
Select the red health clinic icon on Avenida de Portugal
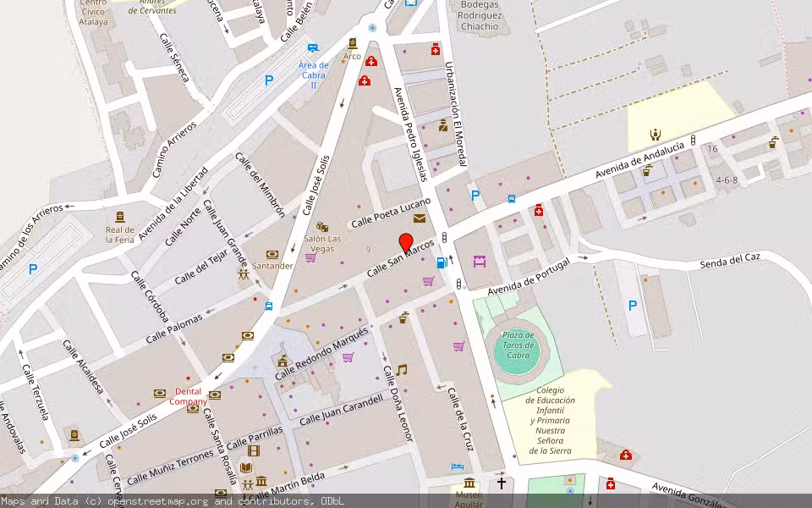(539, 211)
